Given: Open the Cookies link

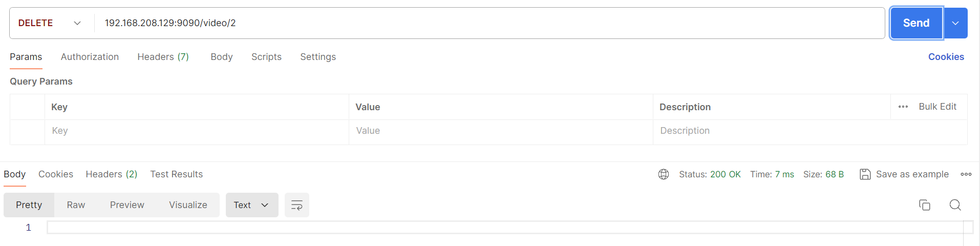Looking at the screenshot, I should 946,57.
